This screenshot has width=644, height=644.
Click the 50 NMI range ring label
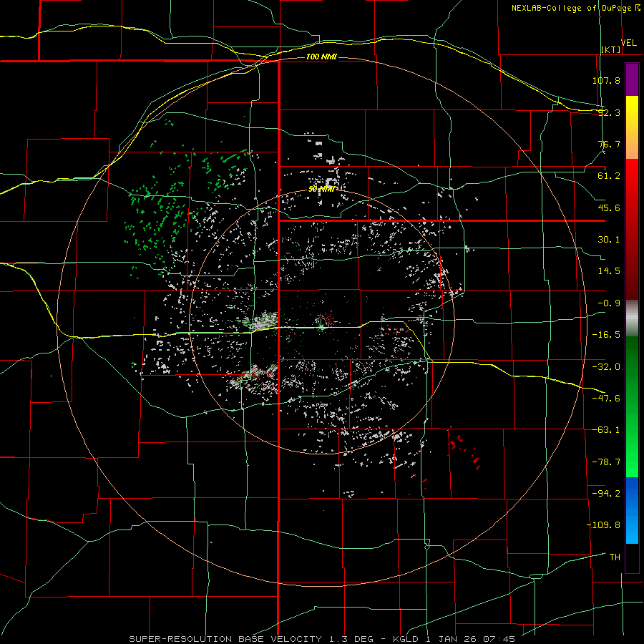[321, 190]
